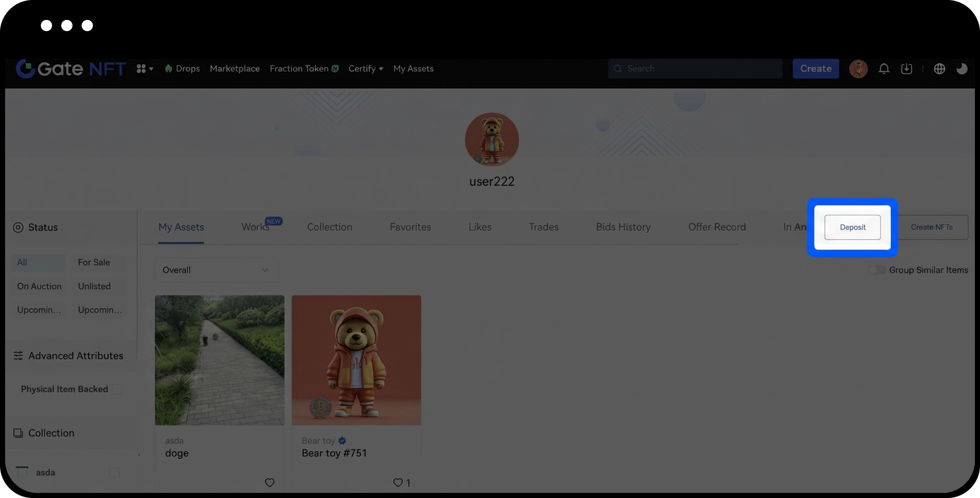
Task: Click the Gate NFT logo
Action: point(70,68)
